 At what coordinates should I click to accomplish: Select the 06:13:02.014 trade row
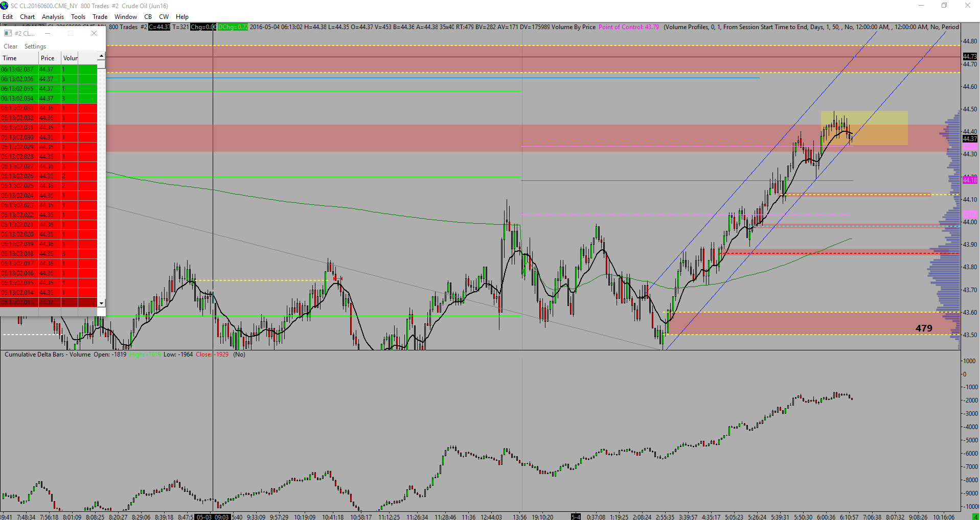click(x=49, y=293)
